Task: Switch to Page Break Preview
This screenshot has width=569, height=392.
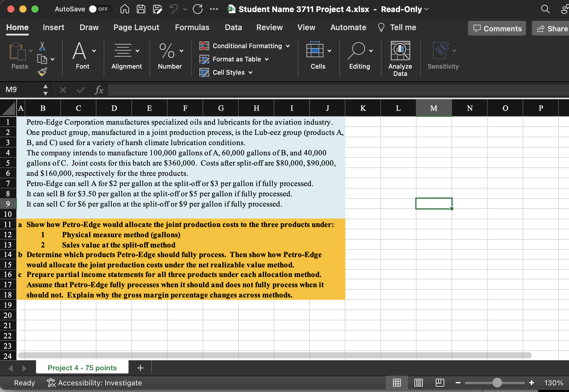Action: pos(440,383)
